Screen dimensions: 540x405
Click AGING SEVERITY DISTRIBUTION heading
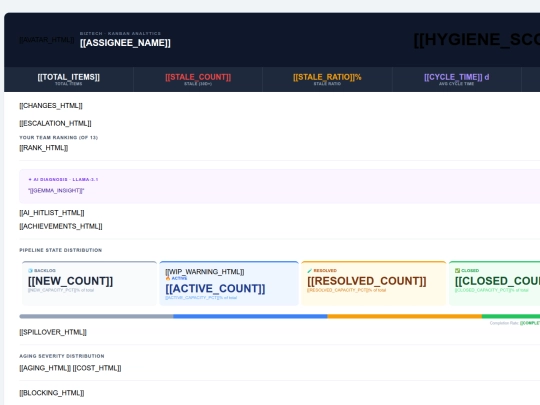pos(62,356)
